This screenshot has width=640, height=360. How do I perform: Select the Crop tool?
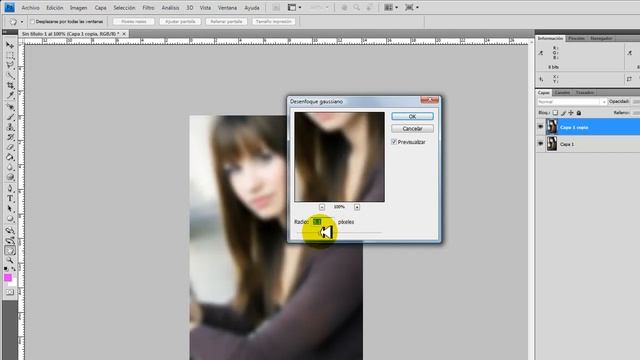10,85
